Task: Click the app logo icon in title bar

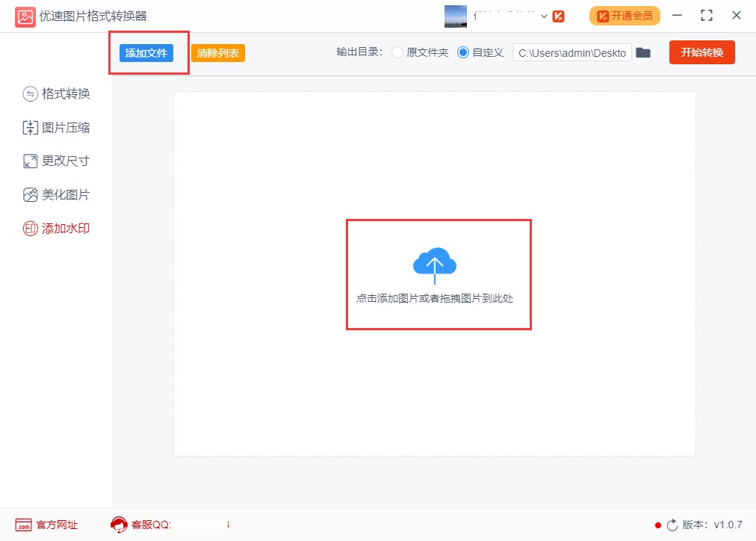Action: [25, 15]
